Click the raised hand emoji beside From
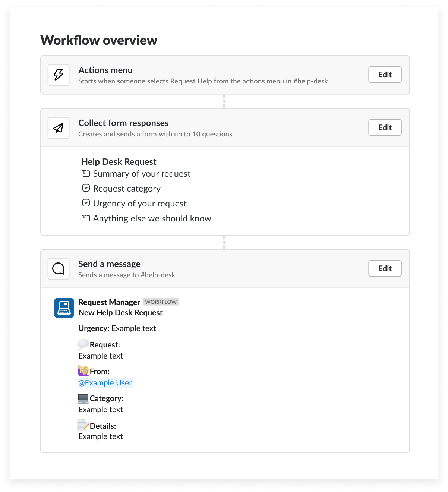 tap(83, 371)
